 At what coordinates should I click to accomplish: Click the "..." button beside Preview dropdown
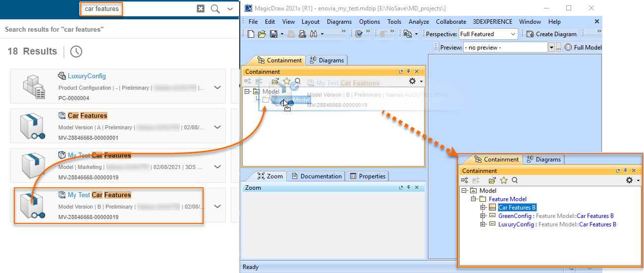pyautogui.click(x=558, y=47)
